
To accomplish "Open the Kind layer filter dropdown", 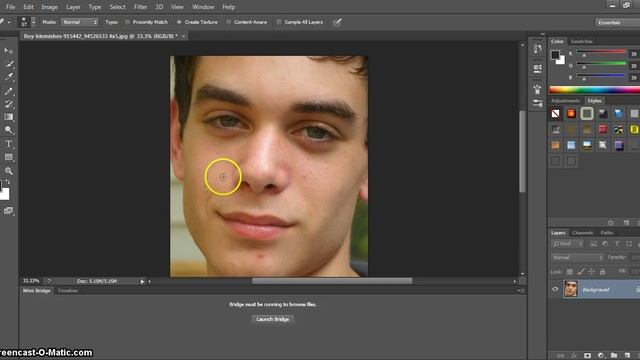I will coord(568,244).
